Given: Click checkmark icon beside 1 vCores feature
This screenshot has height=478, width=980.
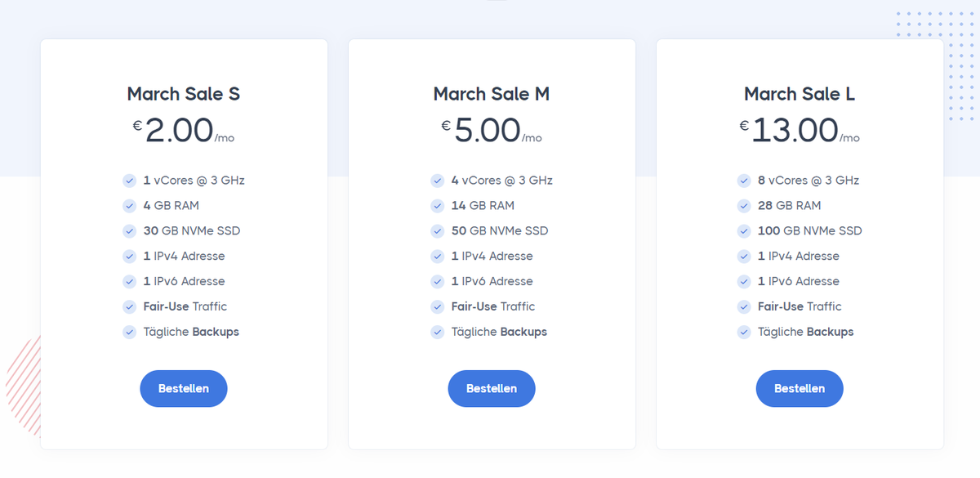Looking at the screenshot, I should [x=129, y=181].
